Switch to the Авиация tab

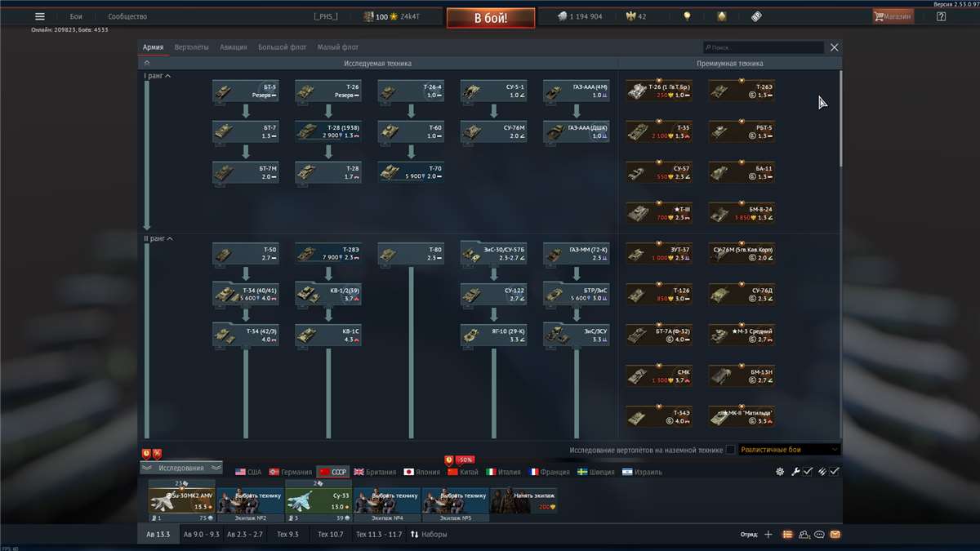point(234,47)
